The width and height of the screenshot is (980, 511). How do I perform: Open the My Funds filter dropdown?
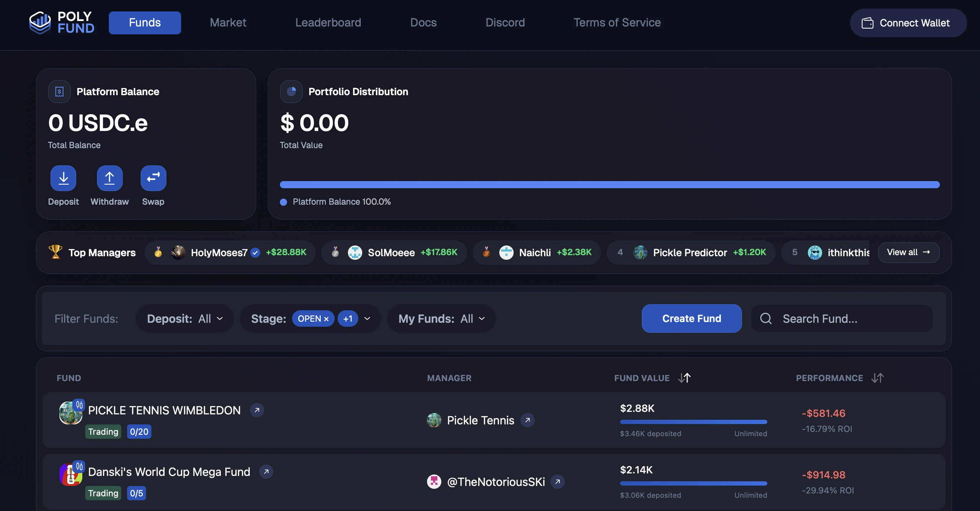(x=441, y=318)
